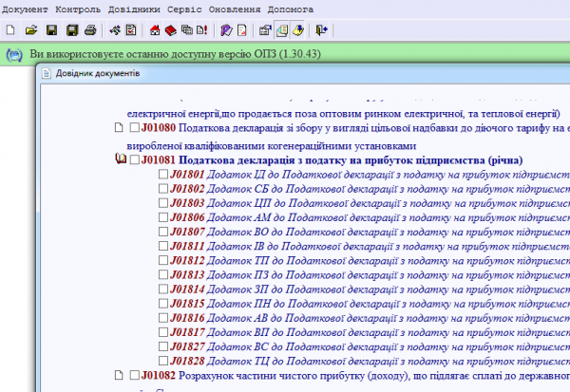Image resolution: width=570 pixels, height=392 pixels.
Task: Click the globe update icon in green bar
Action: pyautogui.click(x=14, y=54)
